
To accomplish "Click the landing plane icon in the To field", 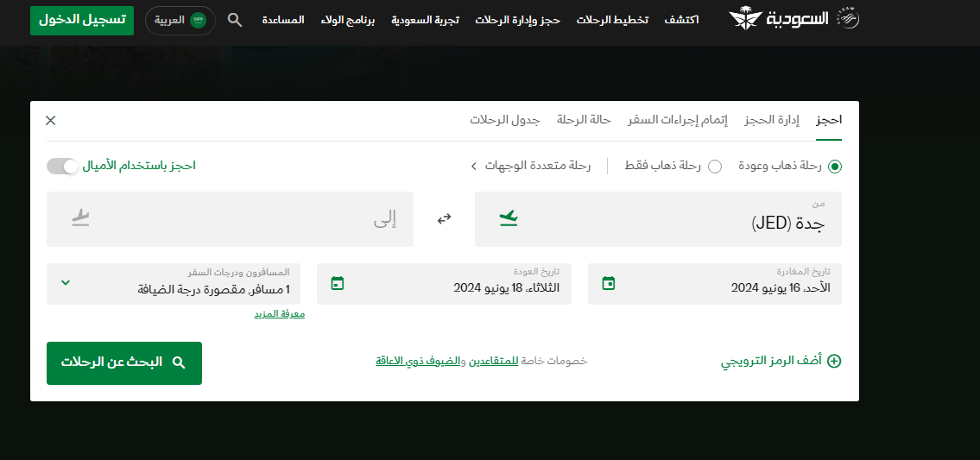I will pyautogui.click(x=80, y=218).
